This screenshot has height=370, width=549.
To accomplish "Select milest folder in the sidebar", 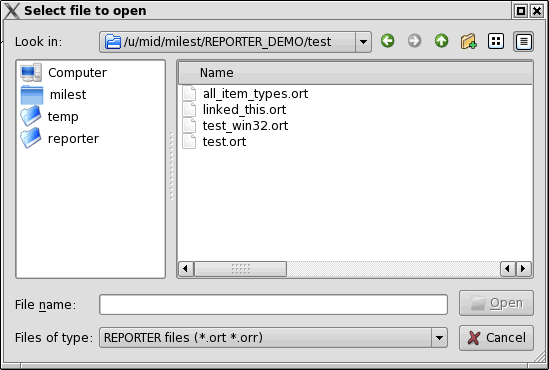I will [68, 95].
